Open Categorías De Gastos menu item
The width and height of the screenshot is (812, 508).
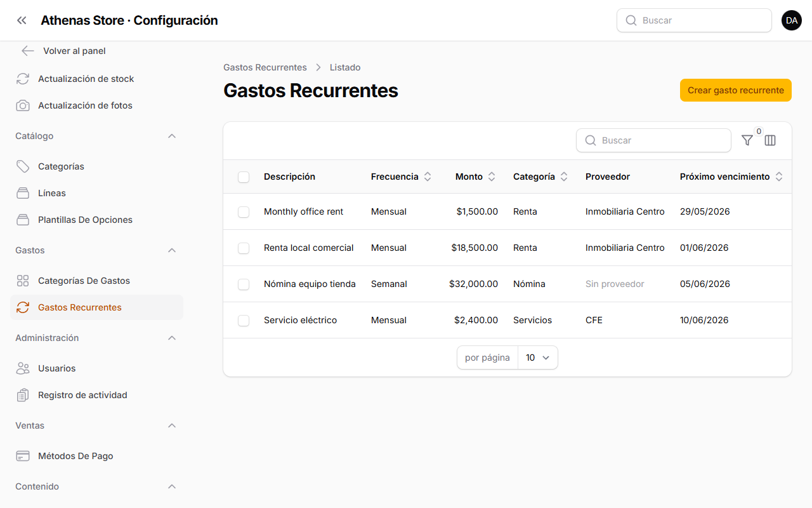[x=96, y=281]
